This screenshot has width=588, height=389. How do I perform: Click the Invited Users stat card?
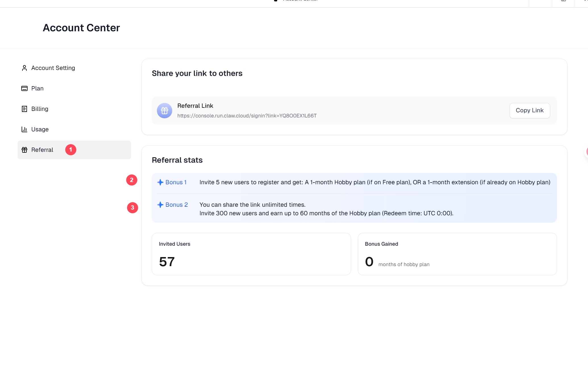pyautogui.click(x=251, y=254)
